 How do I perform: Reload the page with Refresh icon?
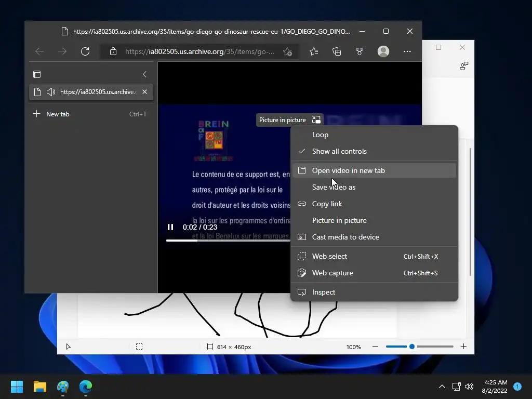pos(85,51)
